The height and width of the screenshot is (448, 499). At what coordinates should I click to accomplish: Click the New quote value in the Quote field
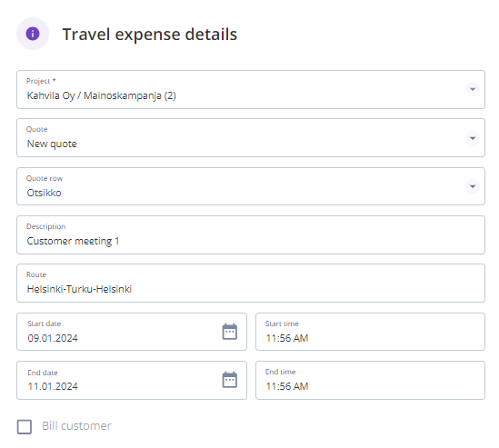coord(52,144)
